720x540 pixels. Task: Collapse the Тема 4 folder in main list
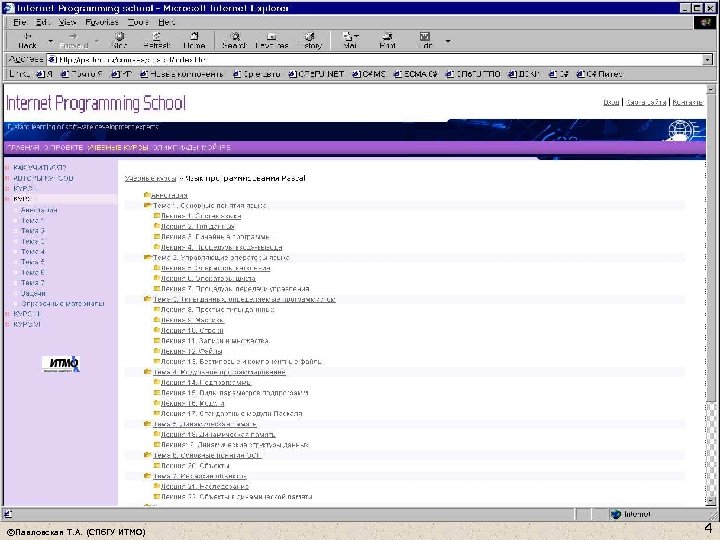coord(147,371)
